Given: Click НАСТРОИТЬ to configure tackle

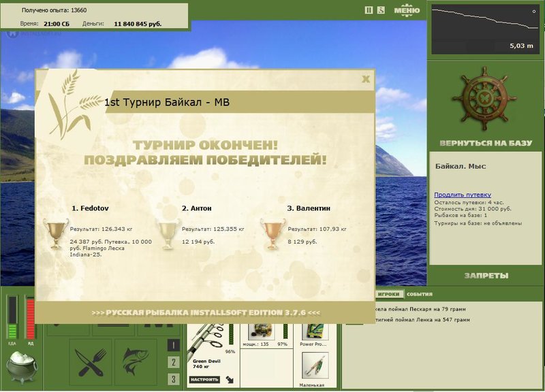Looking at the screenshot, I should click(x=204, y=380).
